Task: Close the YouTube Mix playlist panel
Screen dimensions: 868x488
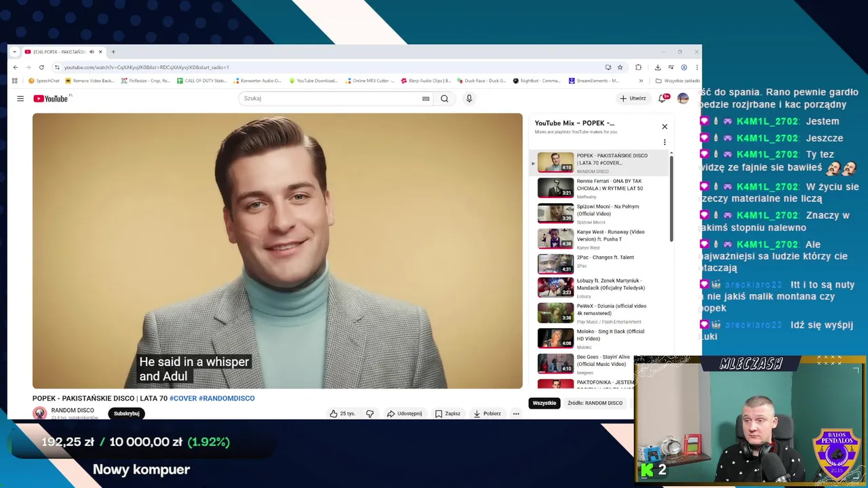Action: (x=665, y=127)
